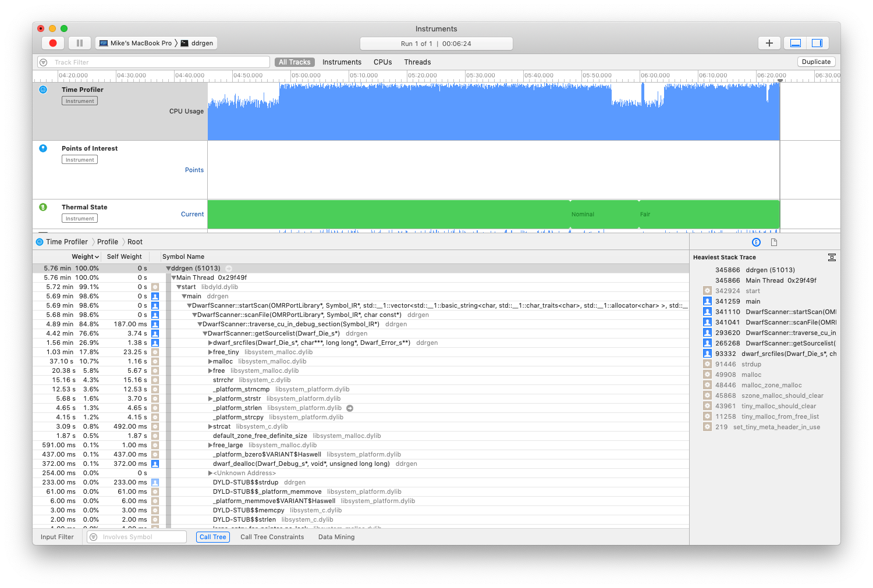This screenshot has height=588, width=873.
Task: Open the add instrument plus button
Action: 769,43
